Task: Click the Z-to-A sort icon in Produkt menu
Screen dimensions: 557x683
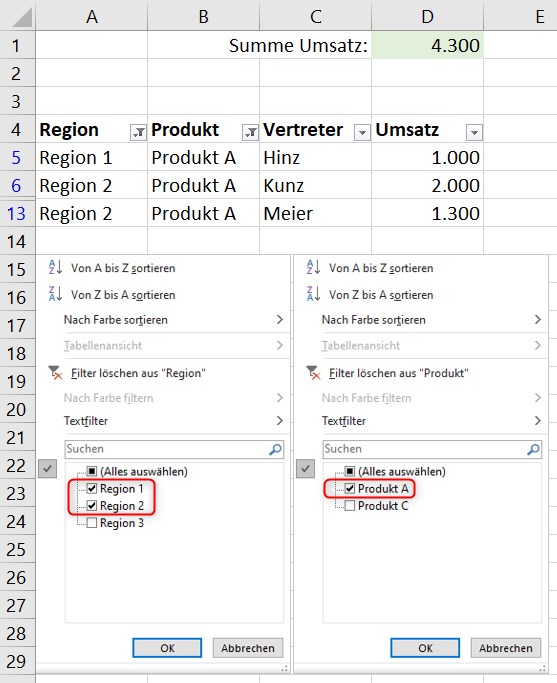Action: point(314,294)
